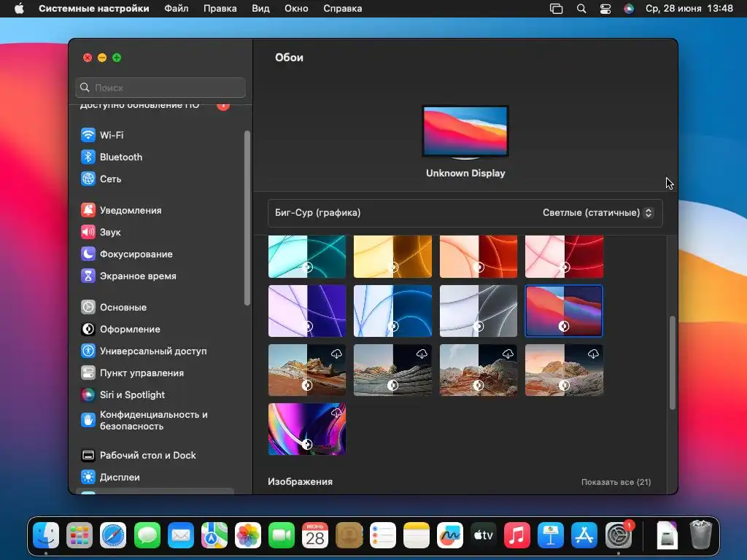Launch Finder from the Dock
747x560 pixels.
(x=46, y=535)
